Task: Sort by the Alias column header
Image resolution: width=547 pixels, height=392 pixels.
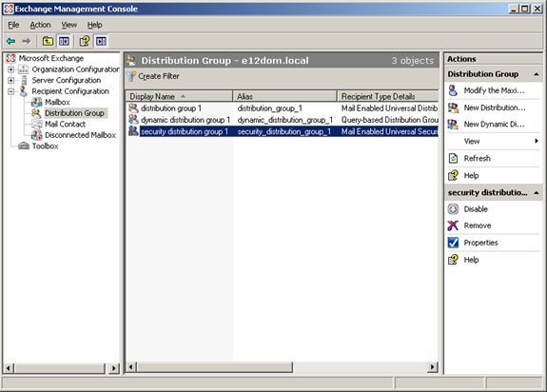Action: tap(285, 96)
